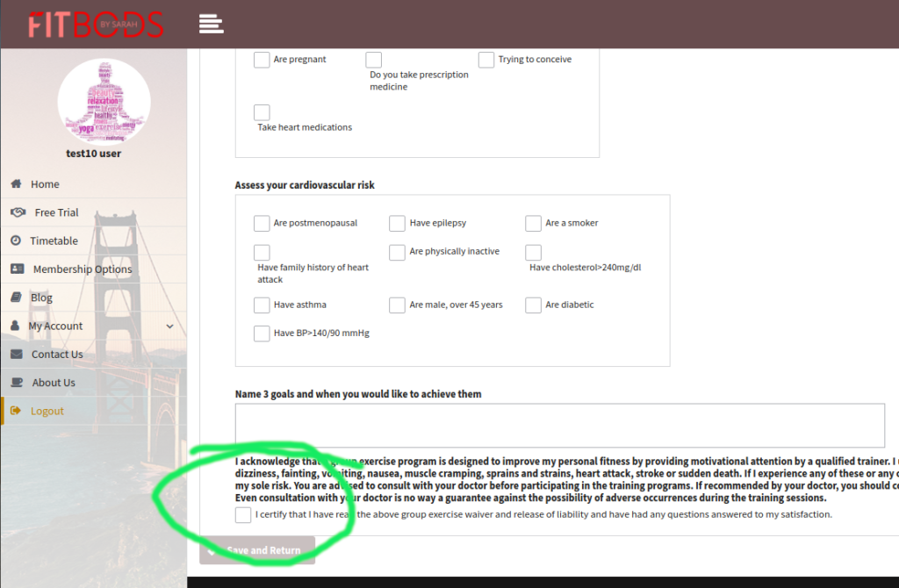The height and width of the screenshot is (588, 899).
Task: Check the 'Are a smoker' checkbox
Action: [533, 224]
